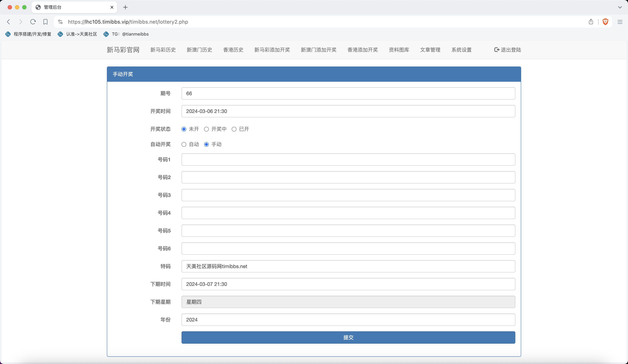Viewport: 628px width, 364px height.
Task: Click the disabled 下期星期 field
Action: (x=348, y=302)
